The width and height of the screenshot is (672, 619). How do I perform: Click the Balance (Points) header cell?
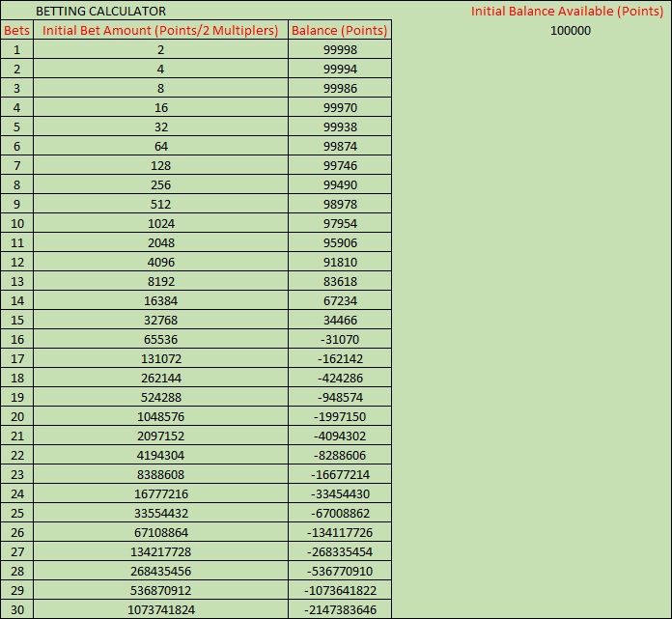tap(340, 30)
